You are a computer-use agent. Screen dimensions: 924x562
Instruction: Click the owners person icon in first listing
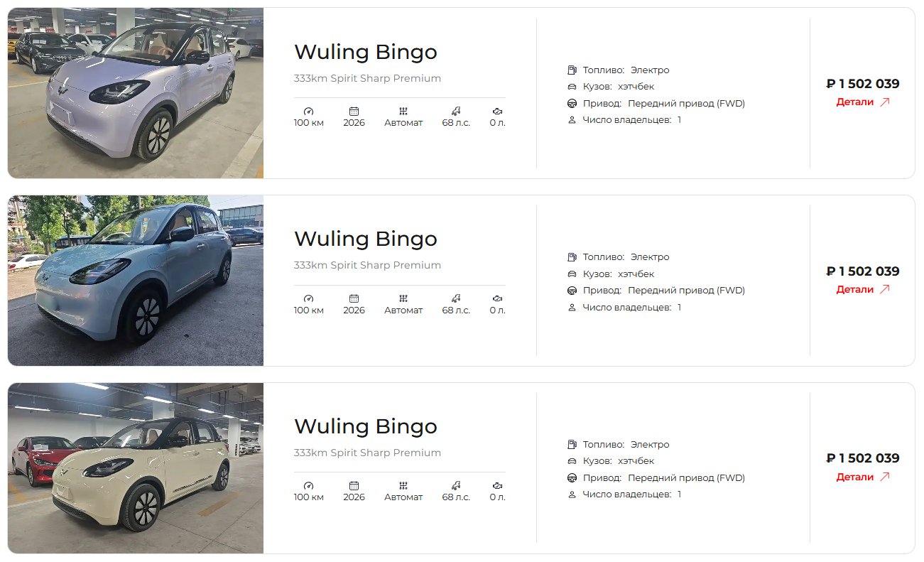572,120
